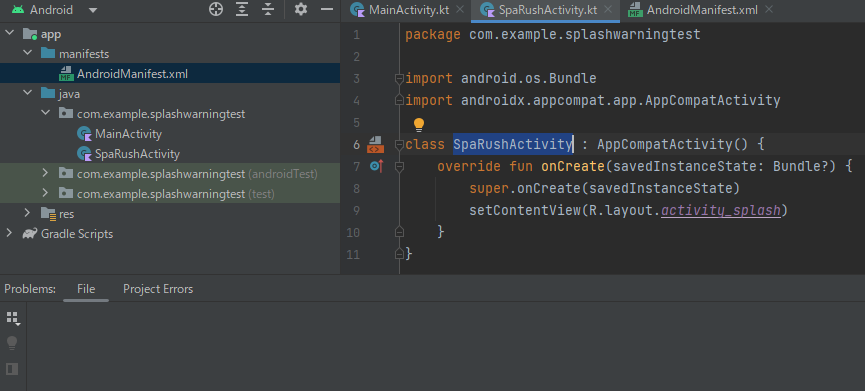Click the quick-fix bulb icon in Problems panel
This screenshot has width=865, height=391.
12,343
